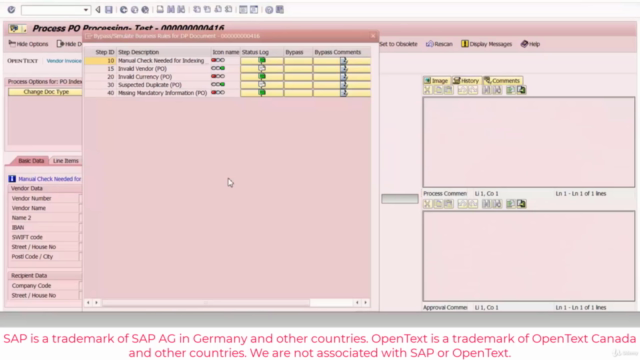Click inside the Process Comments text area

click(529, 142)
